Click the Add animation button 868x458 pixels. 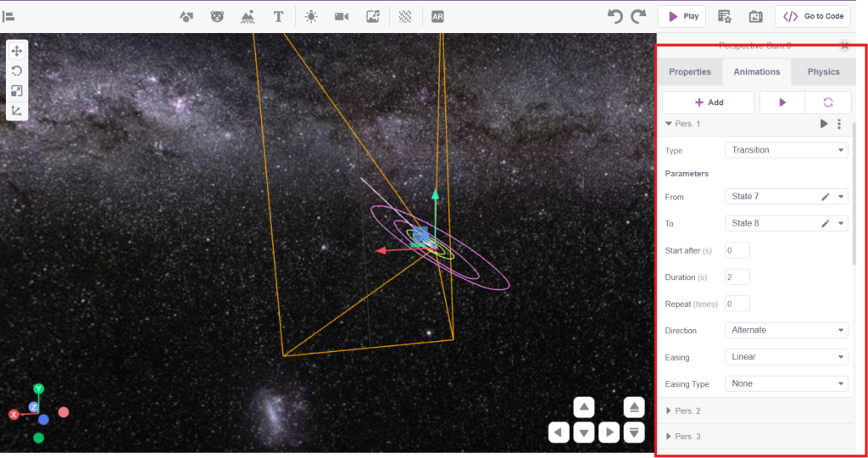tap(709, 103)
